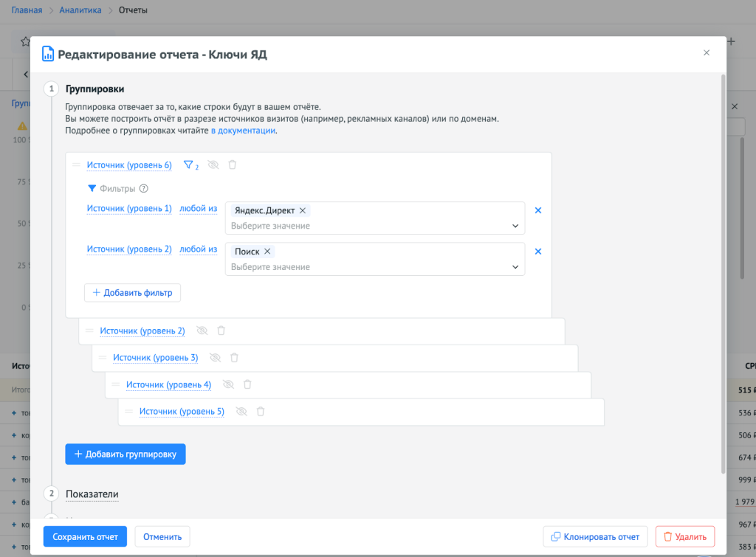Delete the Источник (уровень 3) grouping
Screen dimensions: 756x557
coord(234,358)
